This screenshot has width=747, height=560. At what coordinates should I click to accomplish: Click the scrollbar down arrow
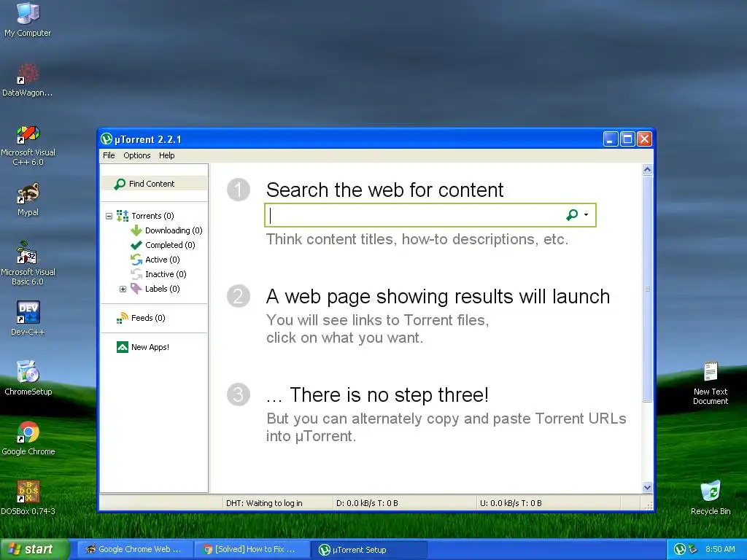pos(647,487)
